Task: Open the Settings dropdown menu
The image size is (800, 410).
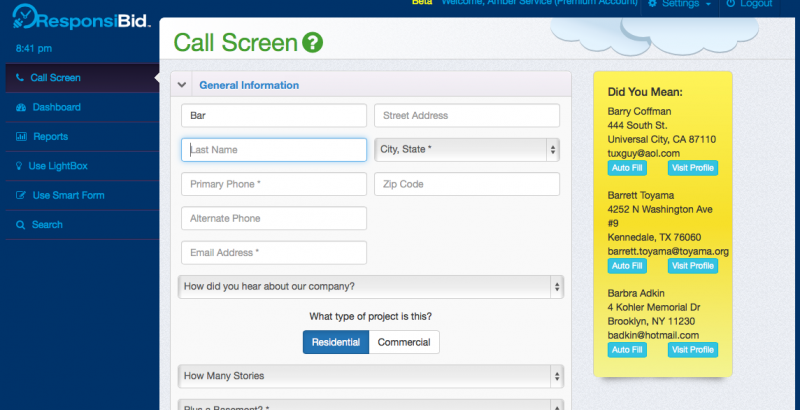Action: click(x=680, y=4)
